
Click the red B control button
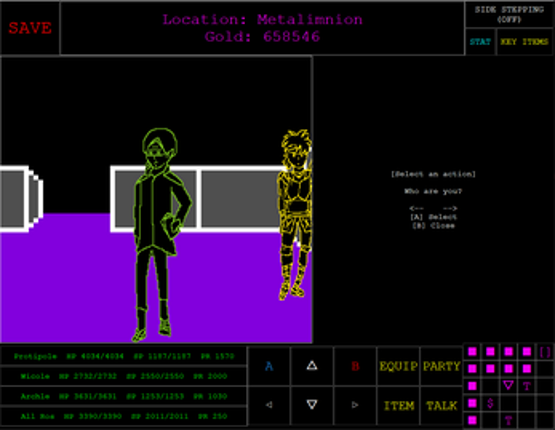pyautogui.click(x=355, y=366)
